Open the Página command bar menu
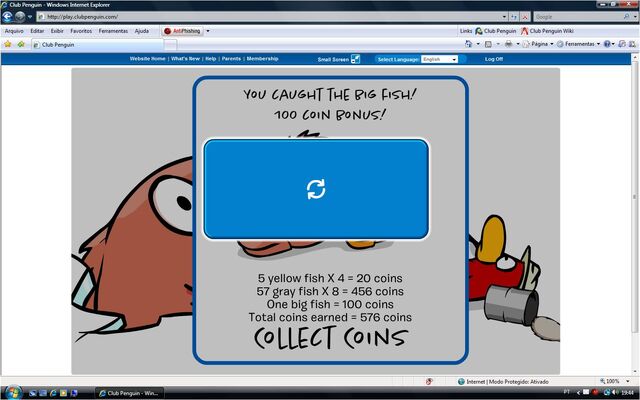 [x=538, y=44]
